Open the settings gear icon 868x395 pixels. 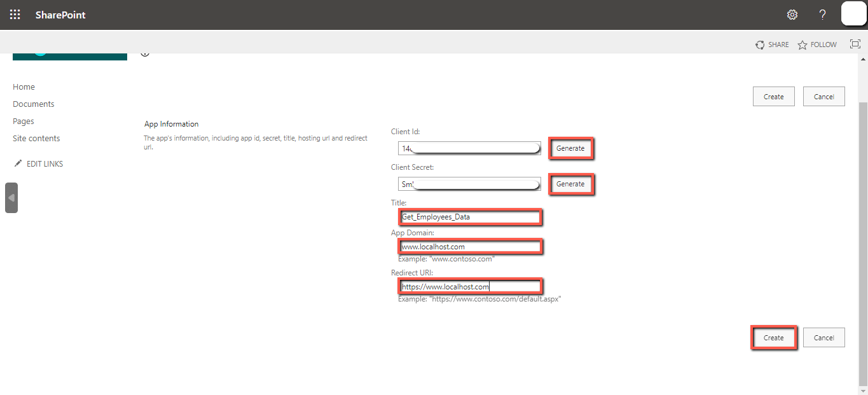tap(792, 15)
